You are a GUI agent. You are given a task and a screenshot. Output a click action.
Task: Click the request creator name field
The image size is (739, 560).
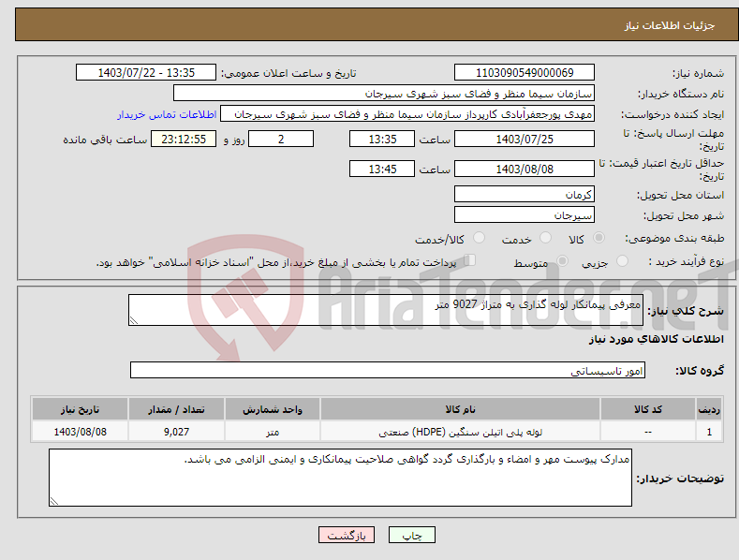click(x=407, y=114)
